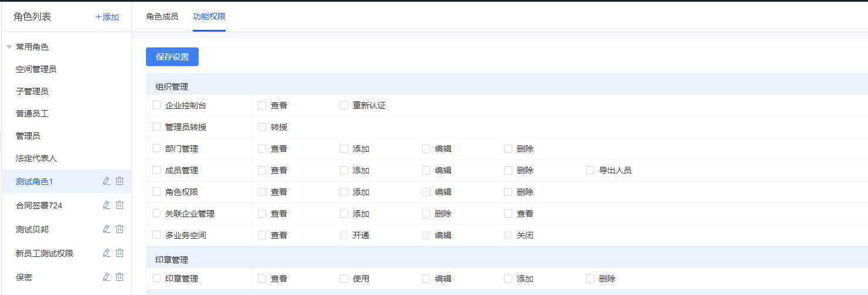868x295 pixels.
Task: Enable 删除 permission for 部门管理
Action: pyautogui.click(x=508, y=149)
